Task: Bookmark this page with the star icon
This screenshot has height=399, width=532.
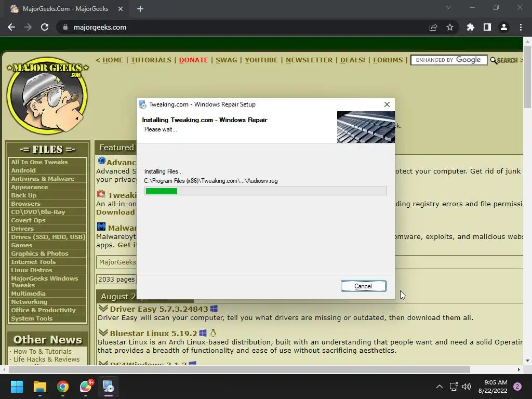Action: click(x=450, y=27)
